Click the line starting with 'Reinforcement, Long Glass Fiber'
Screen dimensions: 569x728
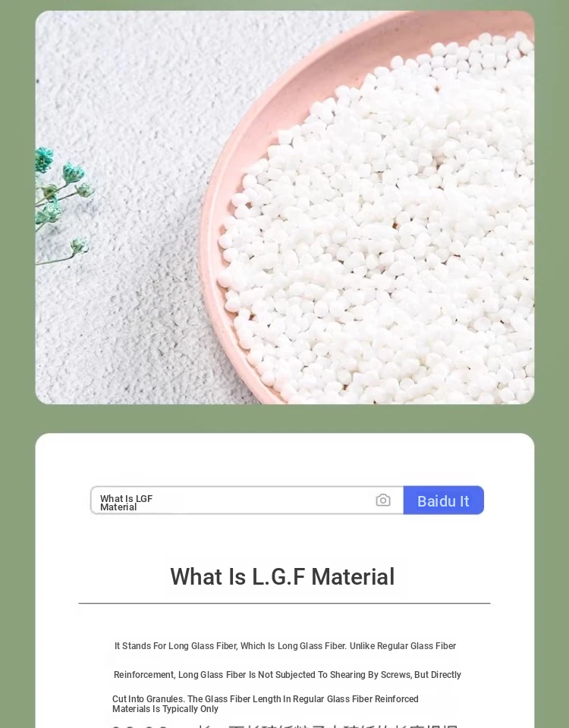tap(287, 675)
